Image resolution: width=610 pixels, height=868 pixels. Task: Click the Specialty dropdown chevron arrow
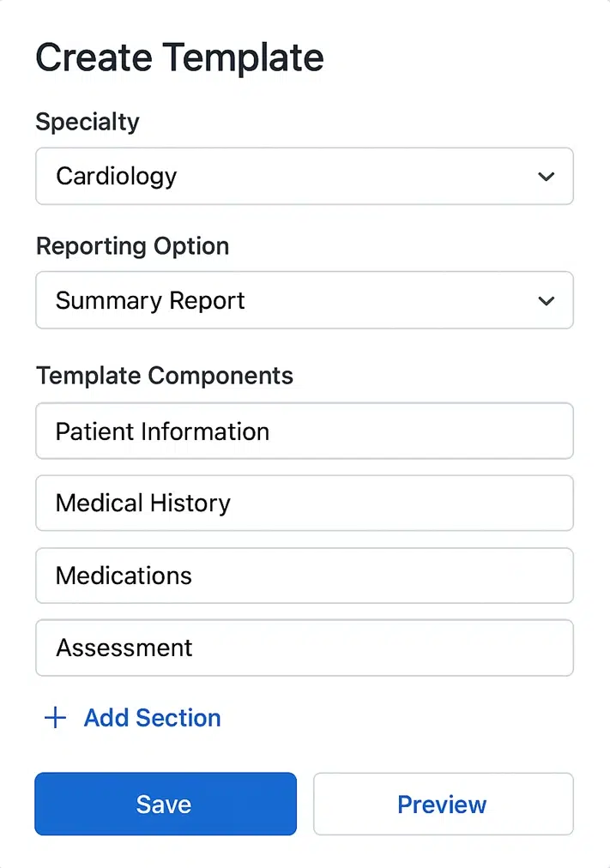pos(545,177)
